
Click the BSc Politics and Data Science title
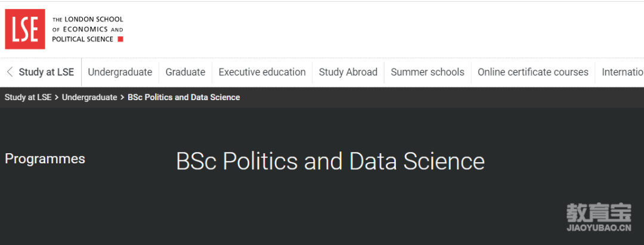click(x=330, y=162)
